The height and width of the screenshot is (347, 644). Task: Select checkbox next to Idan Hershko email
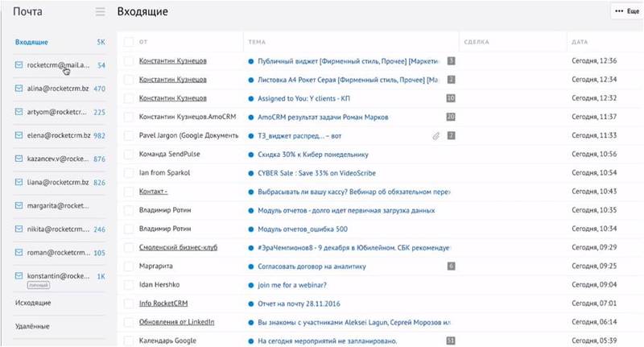[x=128, y=285]
